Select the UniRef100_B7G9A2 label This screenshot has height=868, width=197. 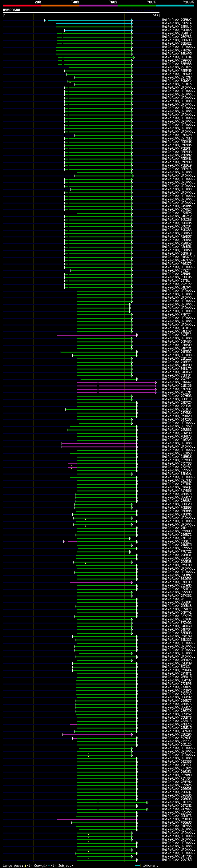tap(177, 389)
